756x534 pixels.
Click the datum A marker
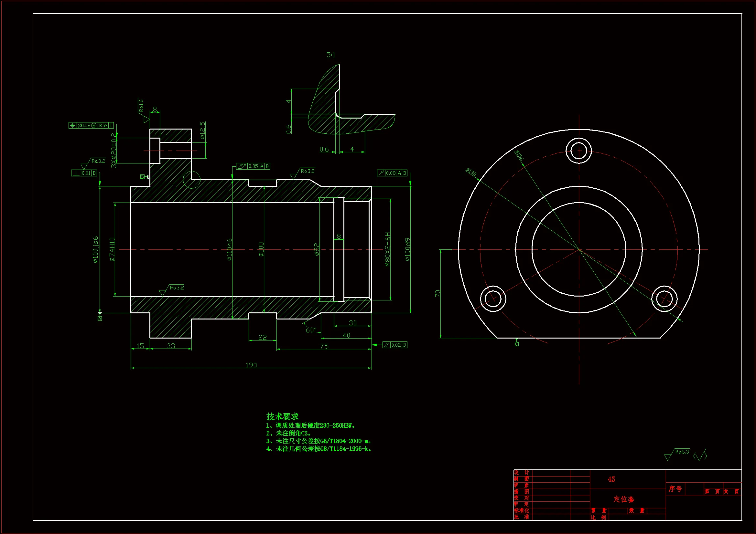[x=100, y=319]
